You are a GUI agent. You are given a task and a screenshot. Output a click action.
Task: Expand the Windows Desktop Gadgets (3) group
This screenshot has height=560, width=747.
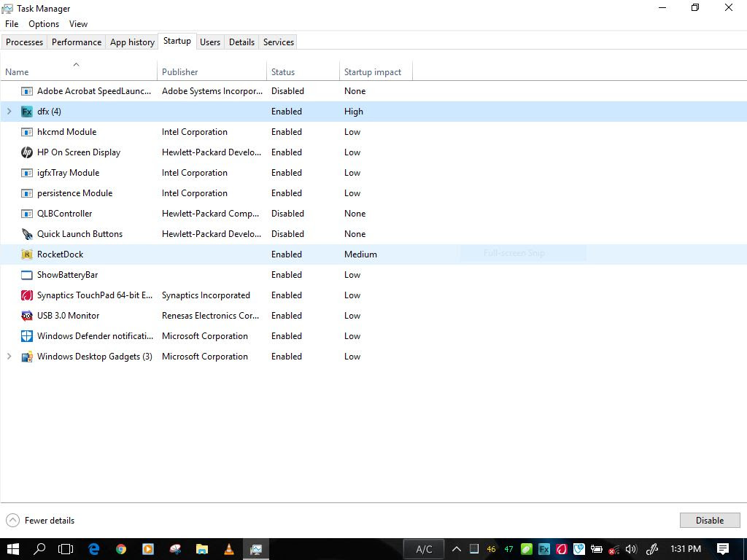[x=9, y=356]
